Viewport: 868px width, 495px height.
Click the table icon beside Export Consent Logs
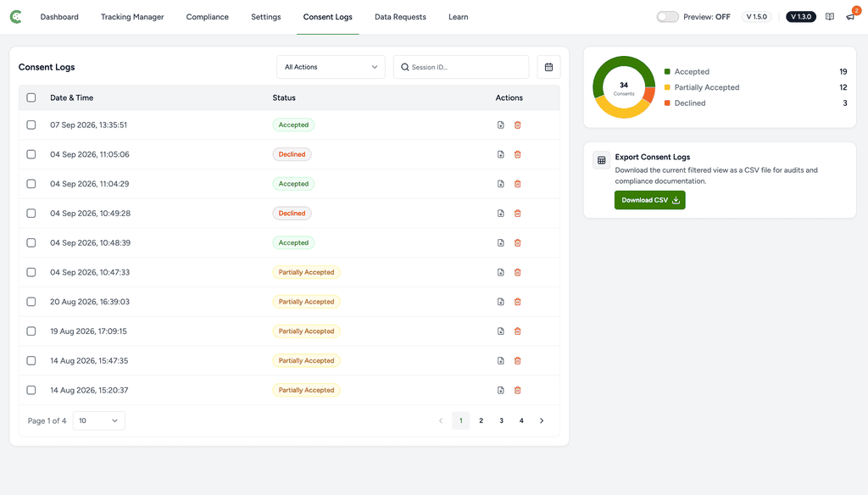pos(601,160)
